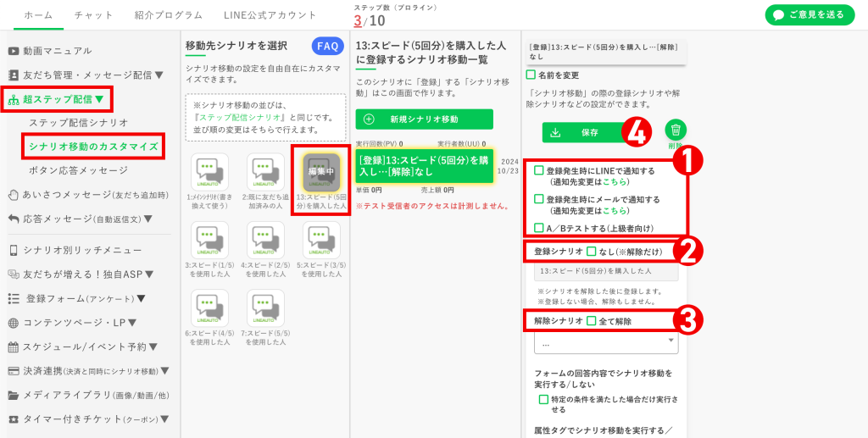Expand コンテンツページ・LP menu
Screen dimensions: 868x438
[132, 323]
